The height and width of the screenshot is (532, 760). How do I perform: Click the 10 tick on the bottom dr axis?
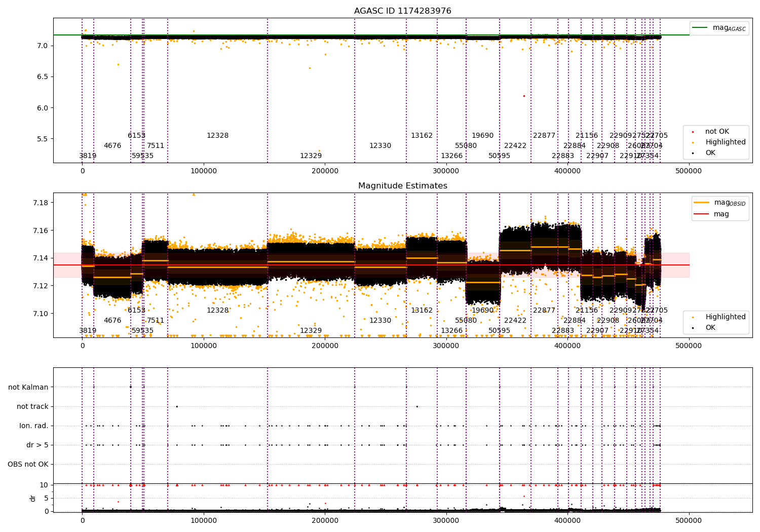coord(44,485)
